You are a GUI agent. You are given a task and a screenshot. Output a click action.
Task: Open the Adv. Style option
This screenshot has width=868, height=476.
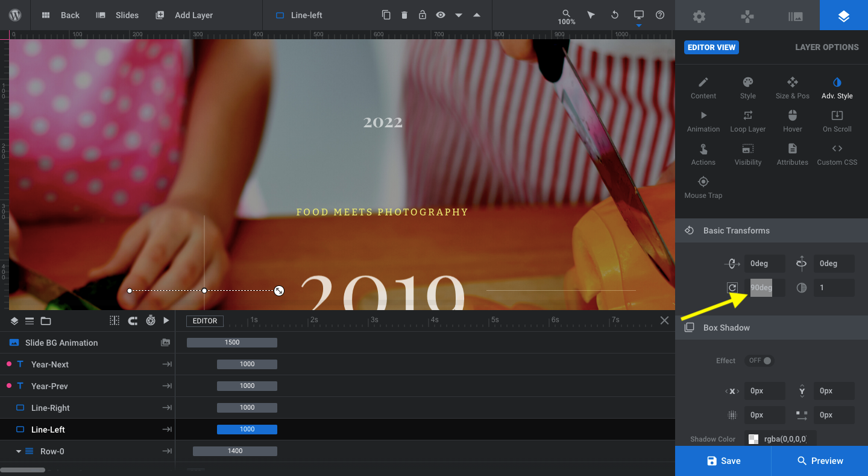837,88
